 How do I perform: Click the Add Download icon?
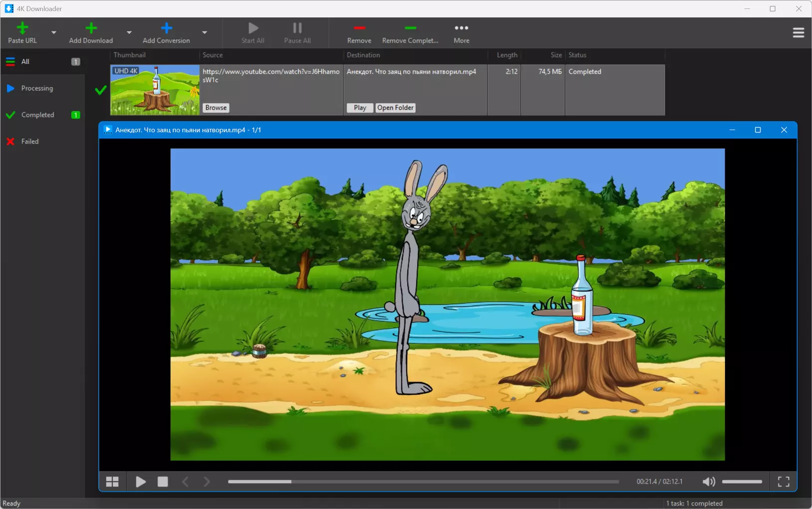coord(91,28)
